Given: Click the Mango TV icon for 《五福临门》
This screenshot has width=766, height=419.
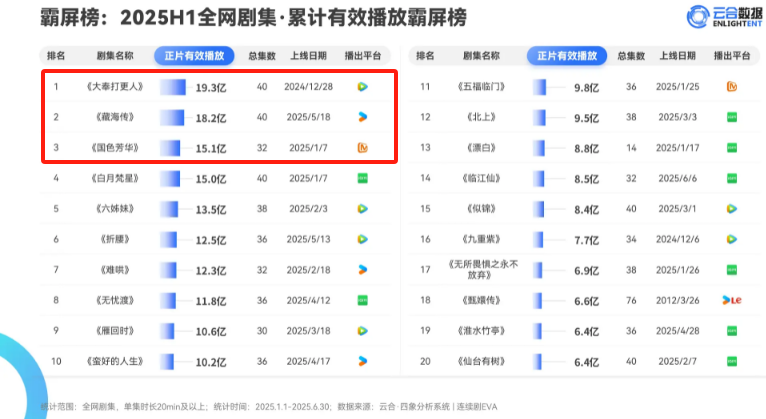Looking at the screenshot, I should pos(732,87).
